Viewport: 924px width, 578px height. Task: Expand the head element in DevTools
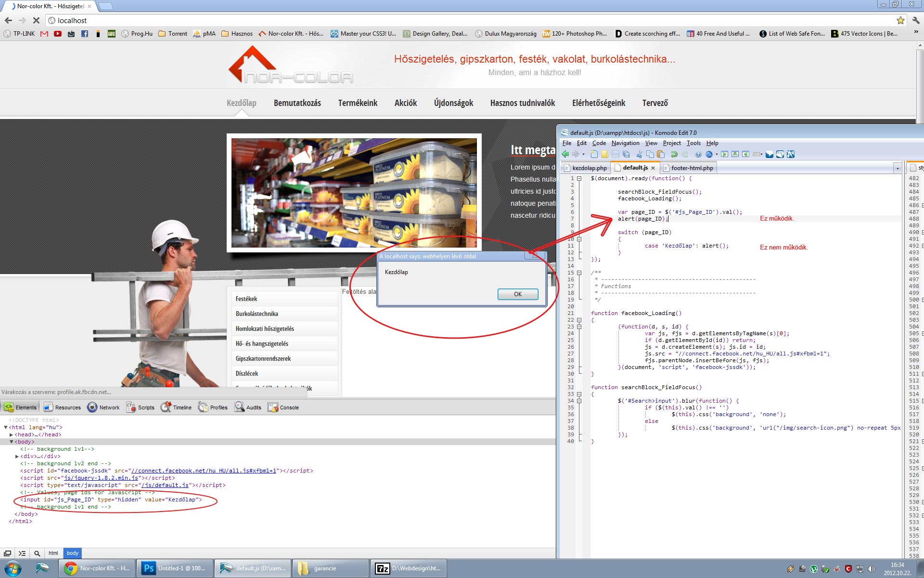(x=12, y=434)
